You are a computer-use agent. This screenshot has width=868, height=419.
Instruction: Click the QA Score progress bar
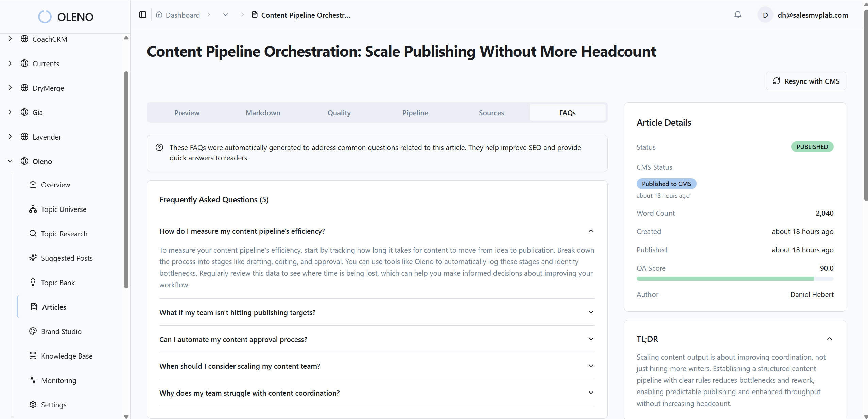734,278
